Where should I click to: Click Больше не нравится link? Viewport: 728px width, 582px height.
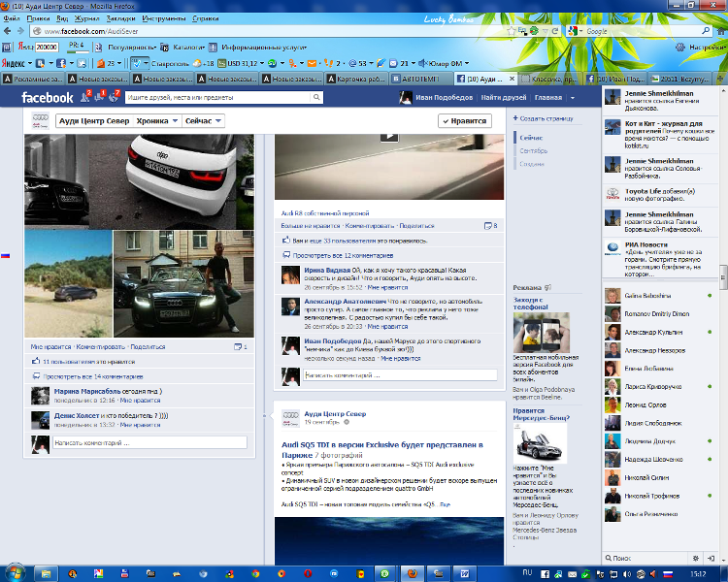pos(311,226)
